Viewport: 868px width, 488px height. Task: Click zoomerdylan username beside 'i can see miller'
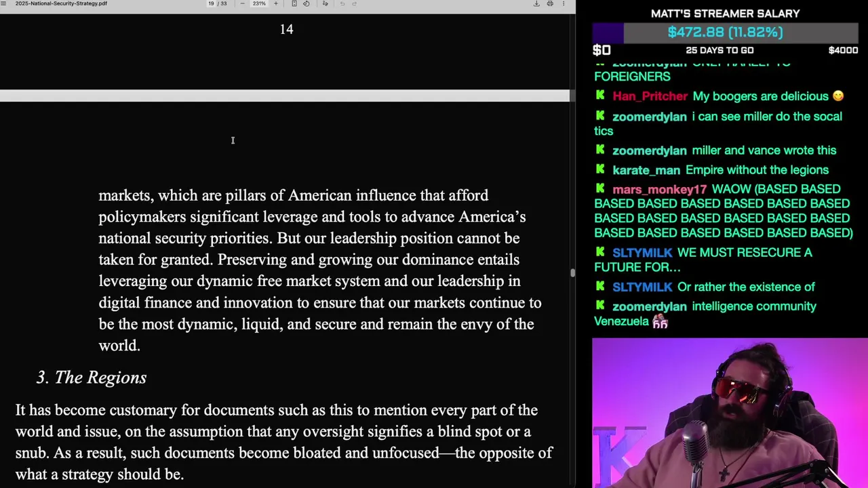[x=649, y=117]
